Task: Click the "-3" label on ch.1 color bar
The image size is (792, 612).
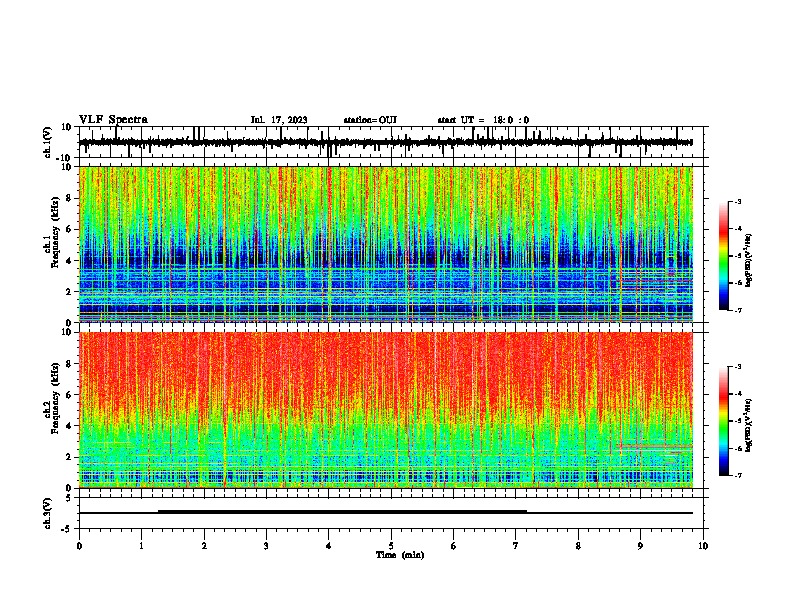Action: [738, 202]
